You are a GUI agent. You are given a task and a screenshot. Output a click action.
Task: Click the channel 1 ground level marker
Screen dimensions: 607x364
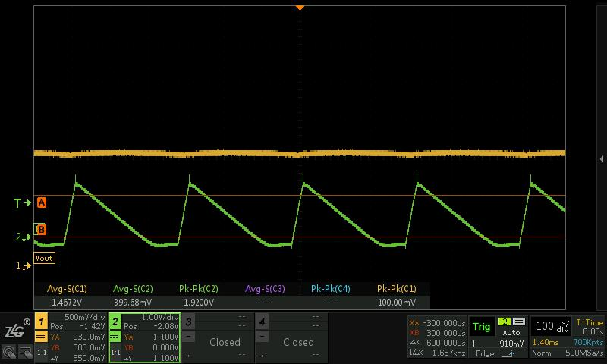click(20, 266)
